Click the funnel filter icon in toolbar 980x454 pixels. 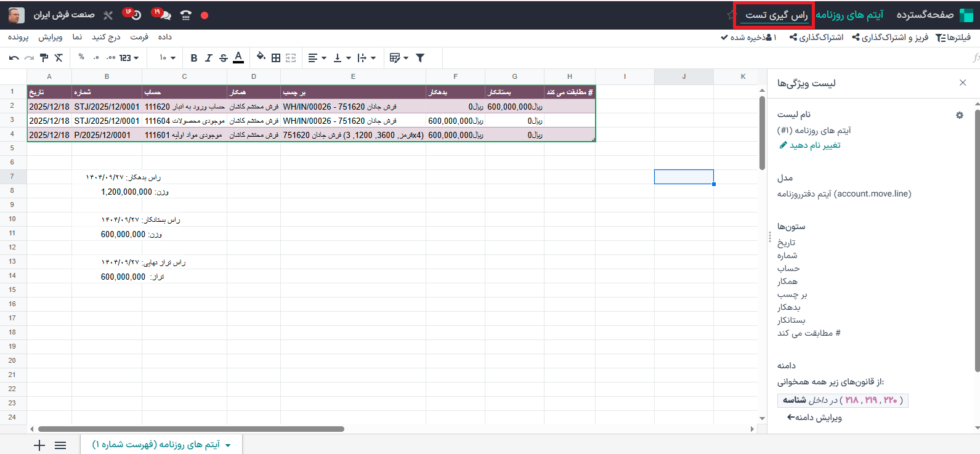click(x=420, y=58)
